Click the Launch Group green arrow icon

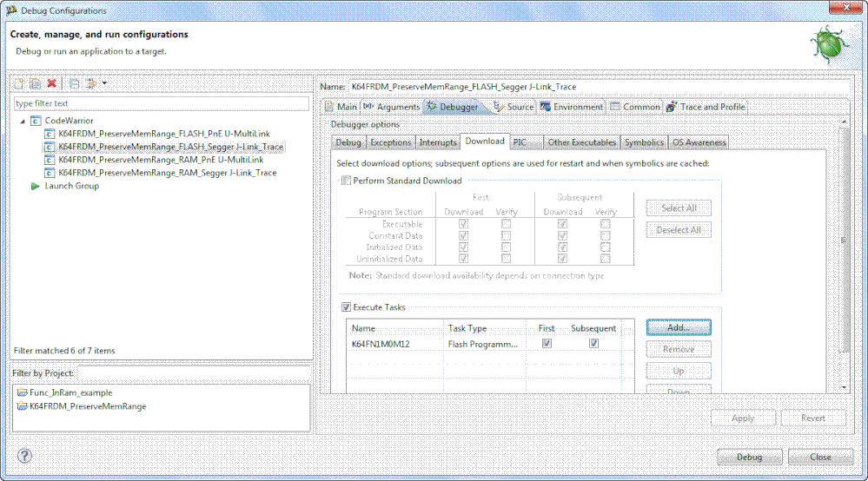click(x=36, y=187)
